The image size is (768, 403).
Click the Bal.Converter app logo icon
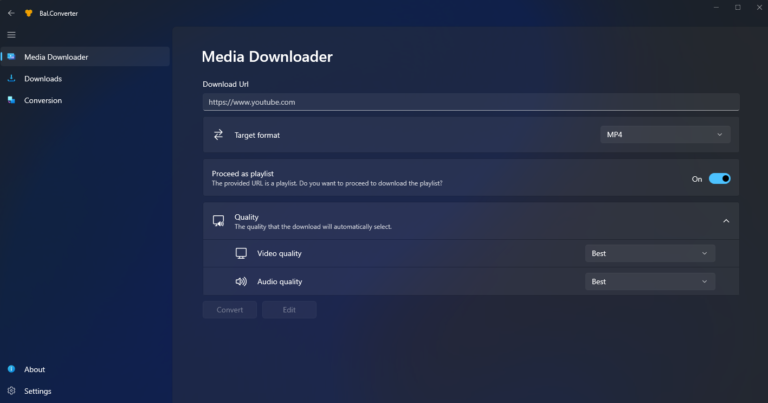(28, 13)
